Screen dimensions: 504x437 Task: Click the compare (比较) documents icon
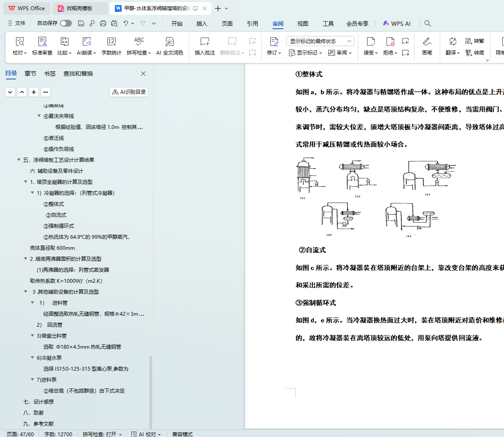pos(64,42)
